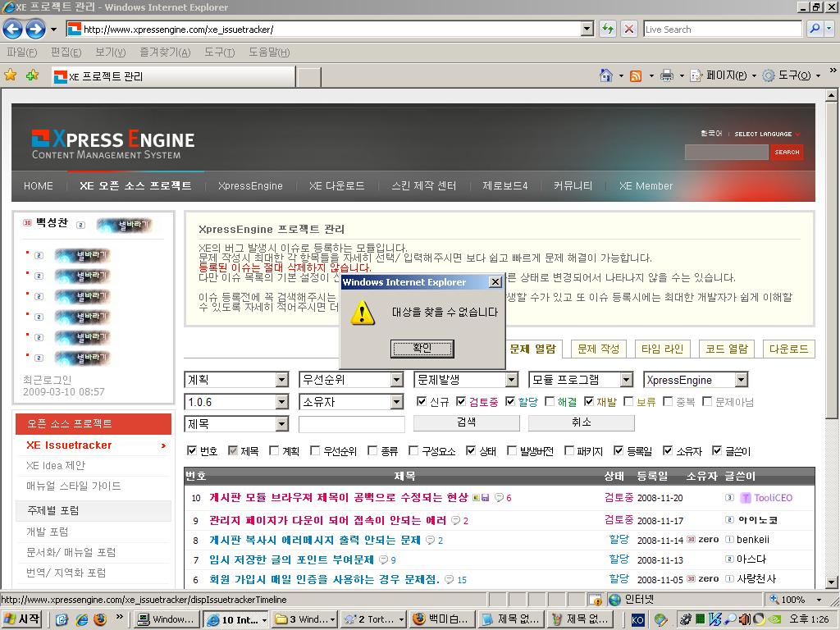Open the XE Idea 제안 sidebar link
The height and width of the screenshot is (630, 840).
(56, 465)
